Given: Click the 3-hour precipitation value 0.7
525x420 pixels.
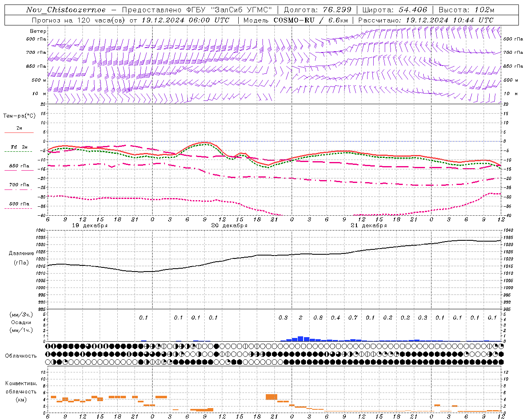Looking at the screenshot, I should (353, 318).
